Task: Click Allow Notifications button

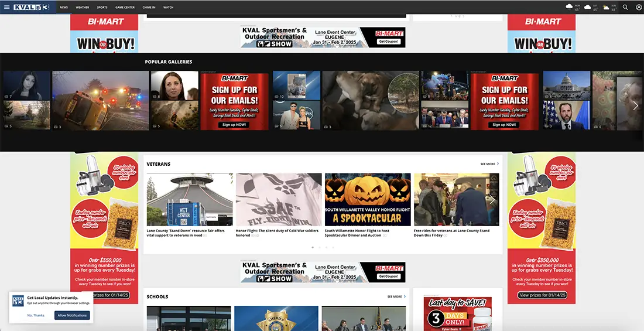Action: pos(72,315)
